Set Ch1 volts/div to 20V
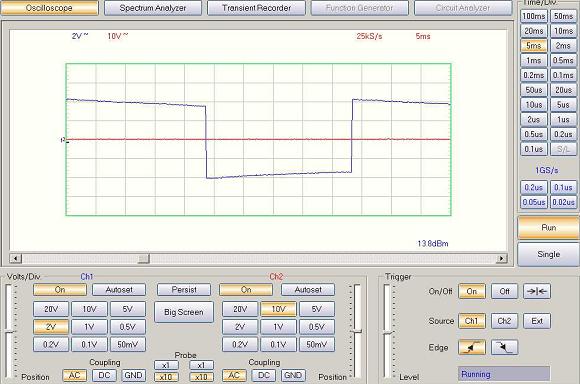The image size is (580, 384). click(x=51, y=309)
